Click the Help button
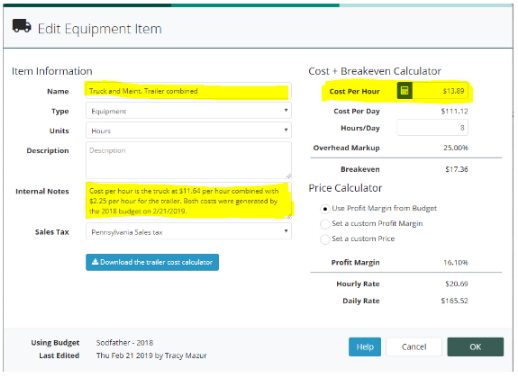The width and height of the screenshot is (518, 376). click(365, 347)
